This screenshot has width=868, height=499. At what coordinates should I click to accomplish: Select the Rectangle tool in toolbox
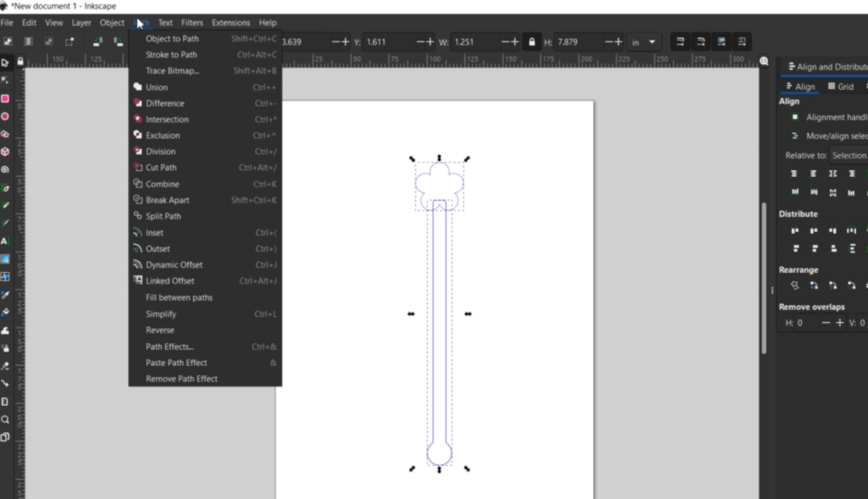[5, 98]
